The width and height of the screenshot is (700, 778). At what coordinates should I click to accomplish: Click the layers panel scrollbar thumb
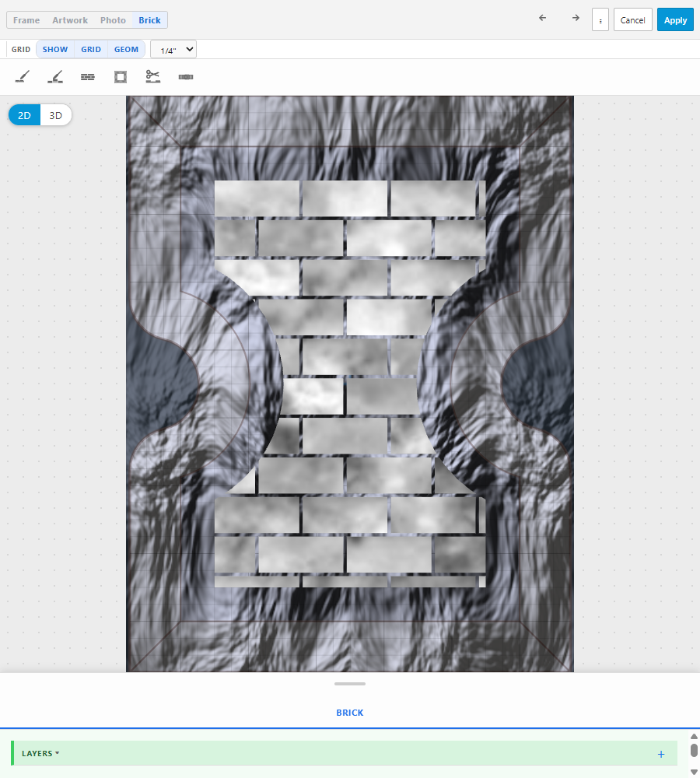694,750
